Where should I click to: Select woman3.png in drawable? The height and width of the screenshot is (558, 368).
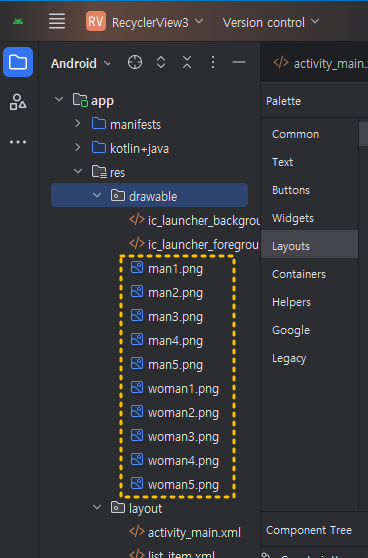(174, 437)
